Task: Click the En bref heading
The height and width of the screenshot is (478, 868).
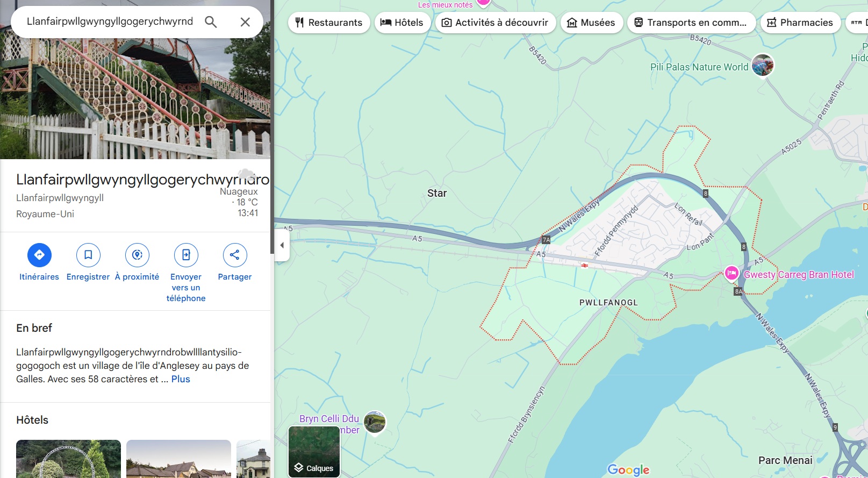Action: (x=34, y=328)
